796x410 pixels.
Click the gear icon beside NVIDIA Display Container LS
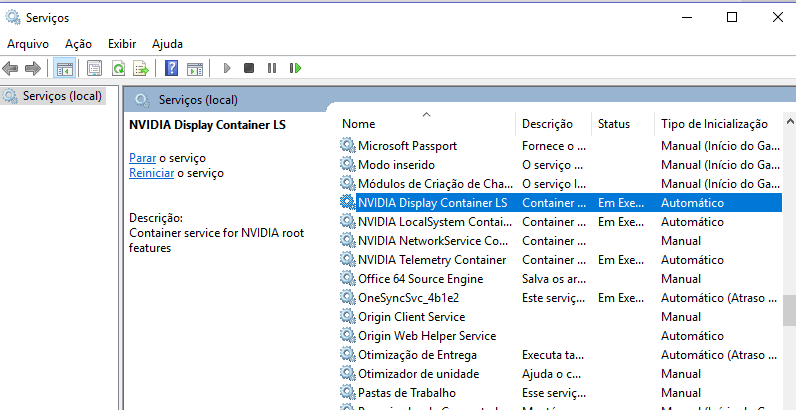347,202
